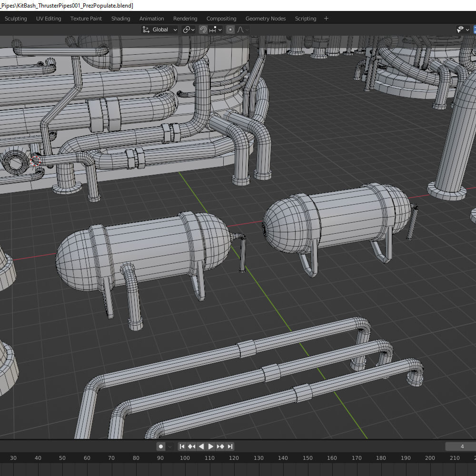This screenshot has height=476, width=476.
Task: Click the current frame field showing 4
Action: (x=461, y=446)
